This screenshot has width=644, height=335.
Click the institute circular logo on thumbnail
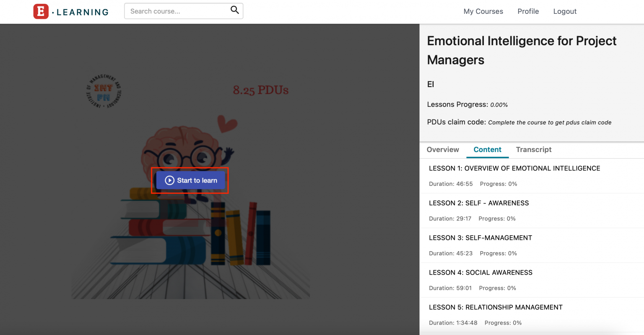pos(104,91)
